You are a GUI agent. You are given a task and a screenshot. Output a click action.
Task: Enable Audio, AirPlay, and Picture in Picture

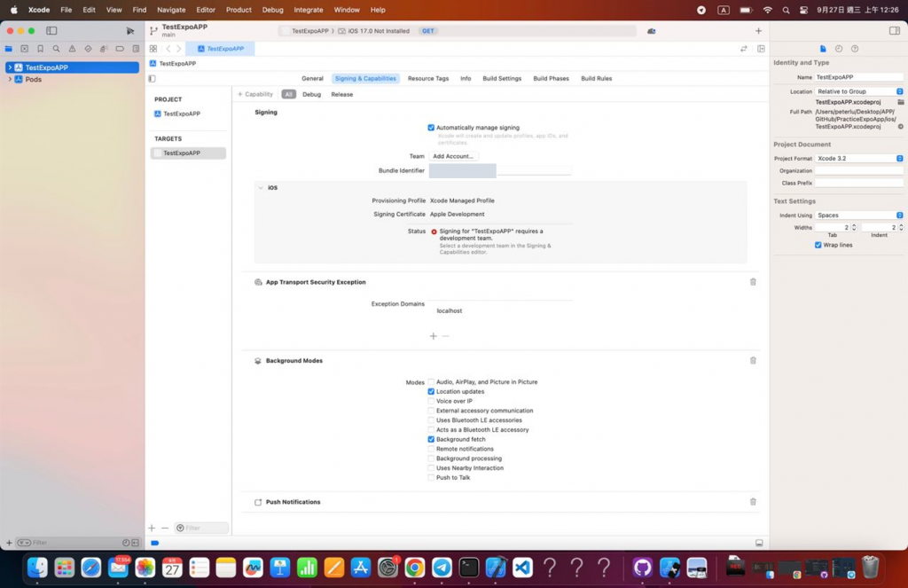tap(431, 381)
